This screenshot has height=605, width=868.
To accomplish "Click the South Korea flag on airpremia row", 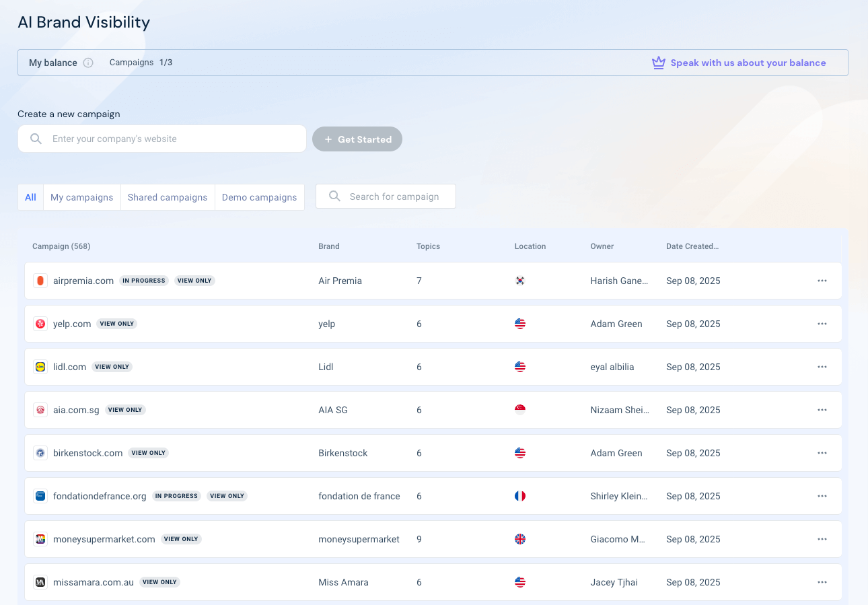I will pos(519,281).
